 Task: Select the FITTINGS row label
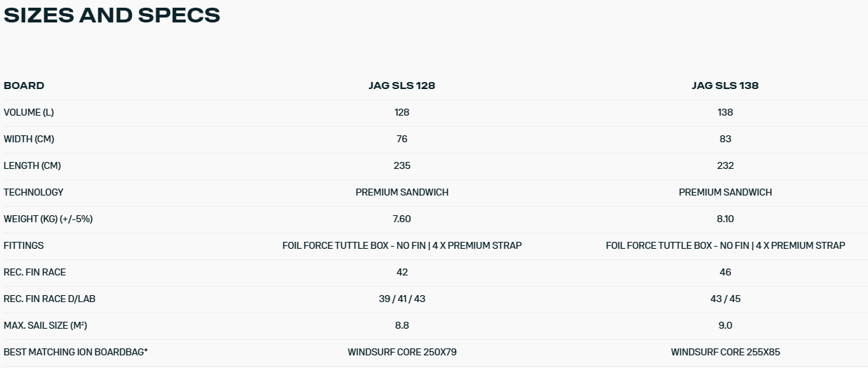tap(24, 245)
